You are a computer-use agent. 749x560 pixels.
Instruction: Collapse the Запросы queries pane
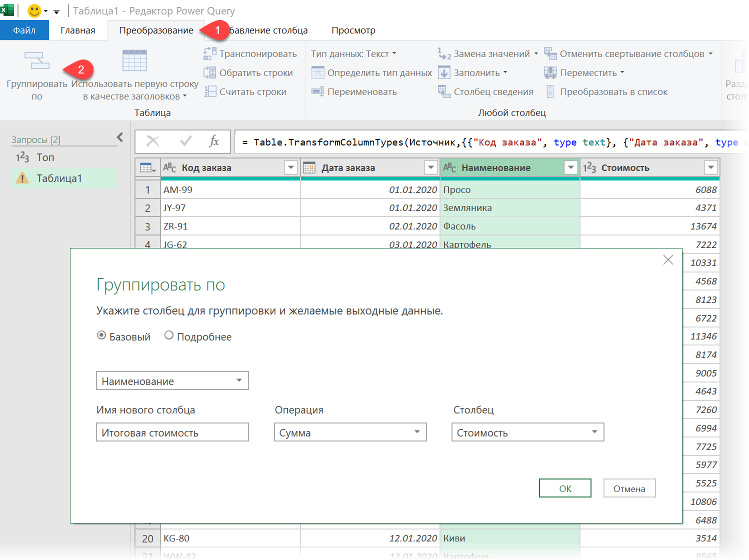point(120,137)
